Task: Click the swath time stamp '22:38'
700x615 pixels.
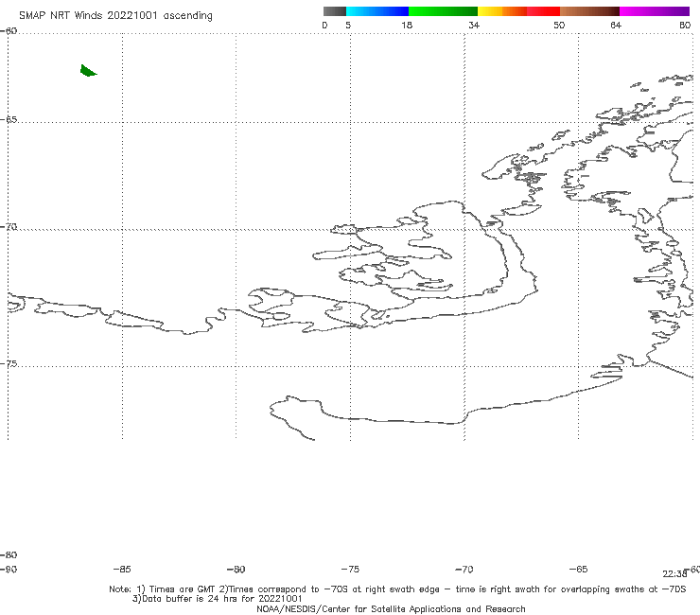Action: click(x=674, y=574)
